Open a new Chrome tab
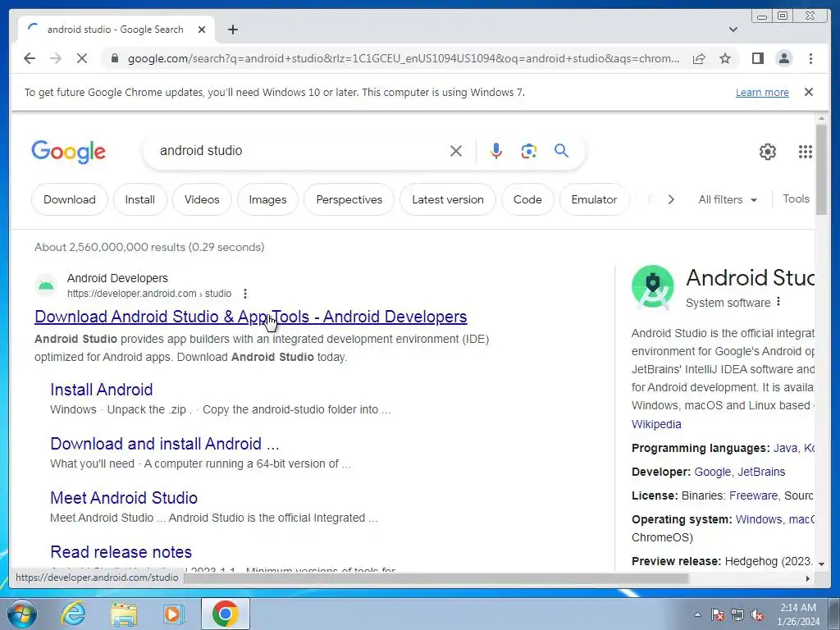 (x=232, y=30)
